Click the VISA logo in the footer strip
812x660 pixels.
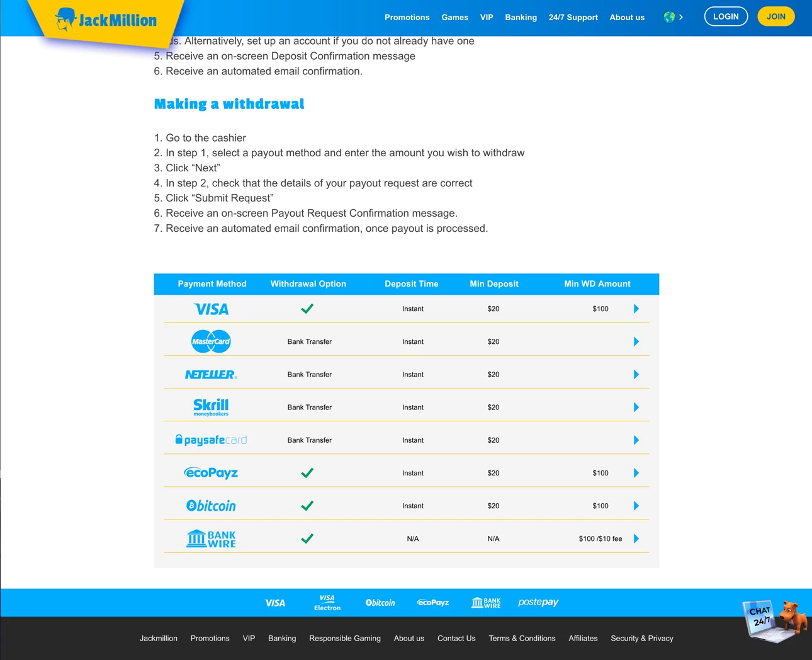pos(275,603)
